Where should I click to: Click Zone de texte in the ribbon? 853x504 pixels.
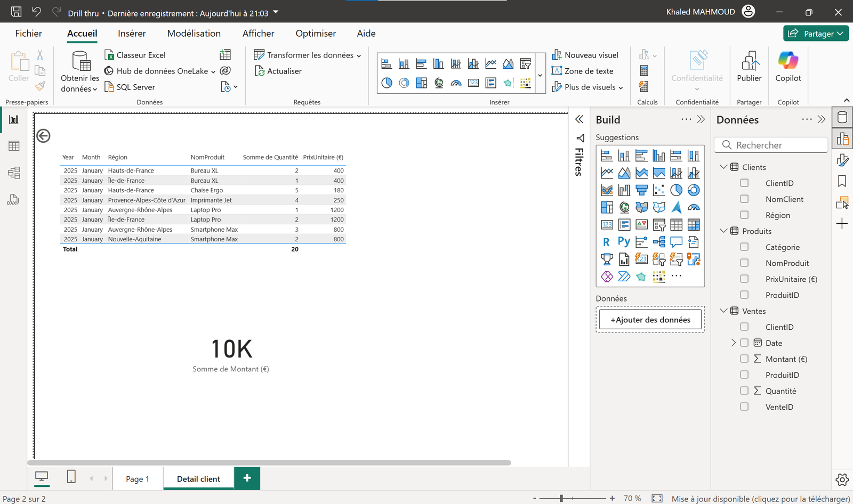point(582,71)
